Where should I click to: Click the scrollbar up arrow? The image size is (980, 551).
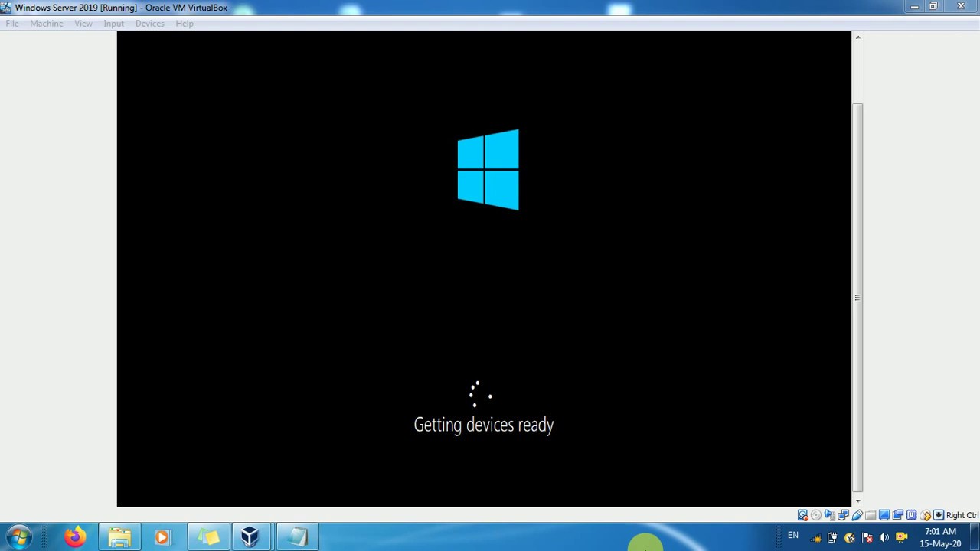pyautogui.click(x=857, y=37)
